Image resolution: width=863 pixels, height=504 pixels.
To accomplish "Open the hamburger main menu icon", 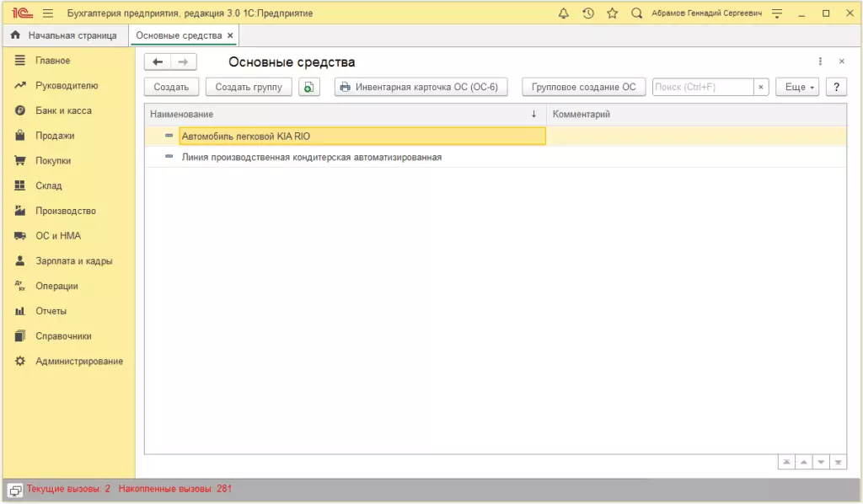I will coord(47,13).
